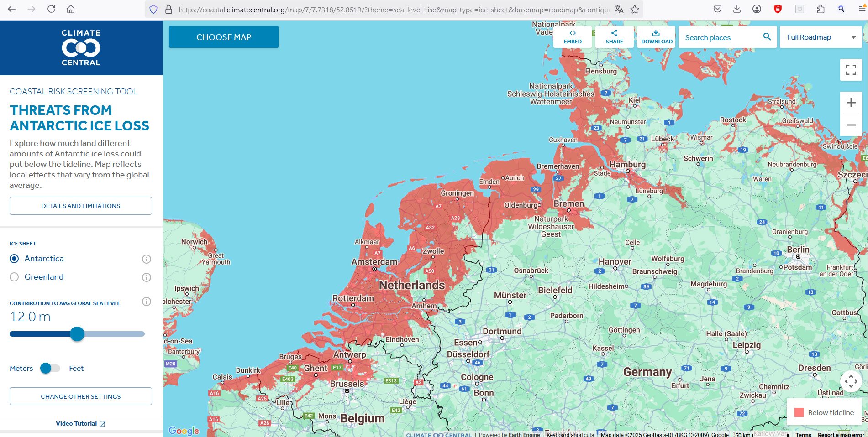The height and width of the screenshot is (437, 868).
Task: Zoom out with the minus button
Action: click(851, 125)
